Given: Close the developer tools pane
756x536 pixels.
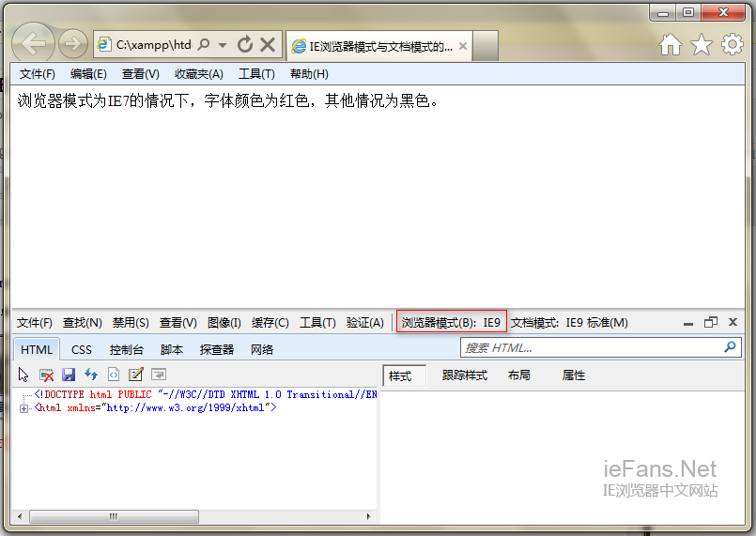Looking at the screenshot, I should [x=733, y=322].
